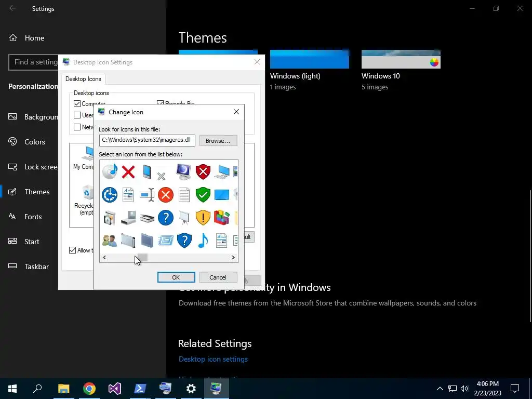Open the Desktop Icons tab
Viewport: 532px width, 399px height.
[83, 79]
